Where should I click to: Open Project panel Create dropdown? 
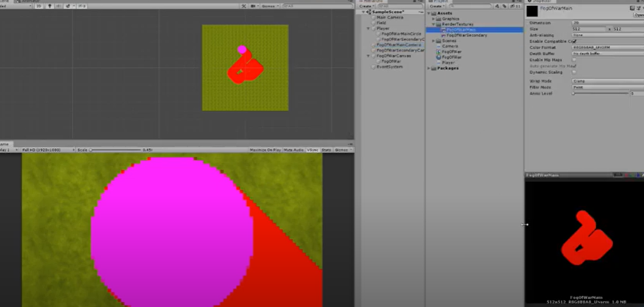[436, 6]
